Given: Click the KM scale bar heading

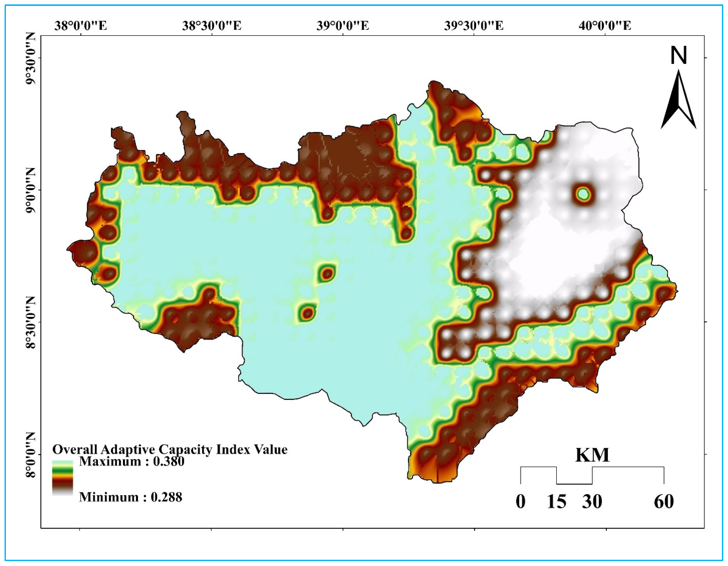Looking at the screenshot, I should coord(592,455).
